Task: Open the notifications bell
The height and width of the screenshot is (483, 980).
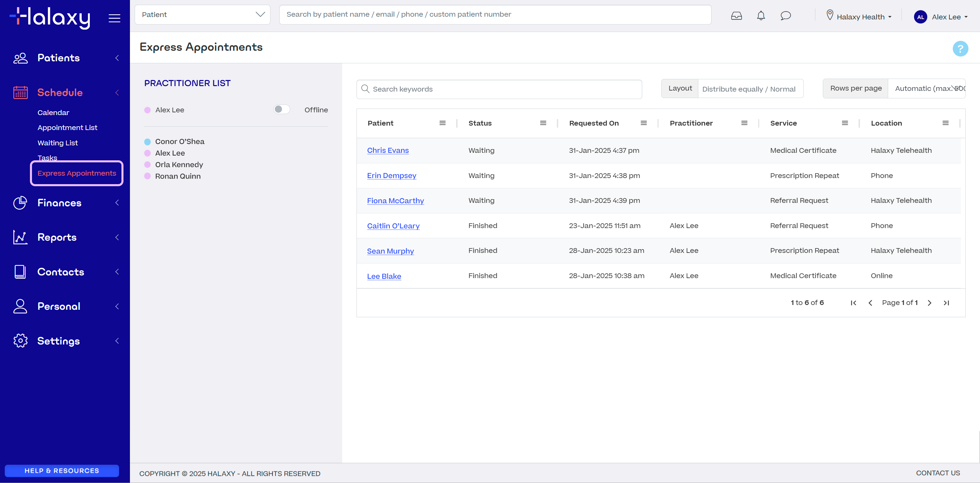Action: click(761, 16)
